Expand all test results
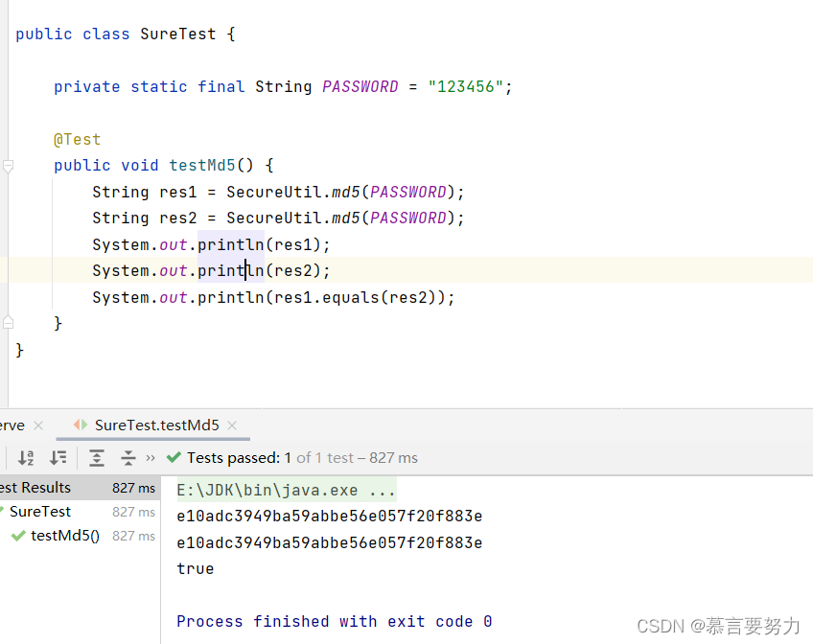The width and height of the screenshot is (813, 644). point(97,458)
